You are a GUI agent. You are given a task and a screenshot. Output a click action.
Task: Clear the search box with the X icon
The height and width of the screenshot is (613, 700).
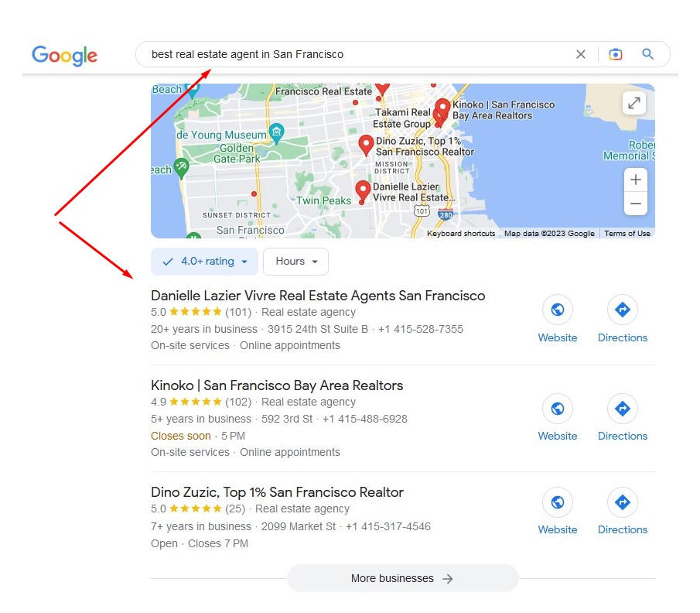coord(580,54)
